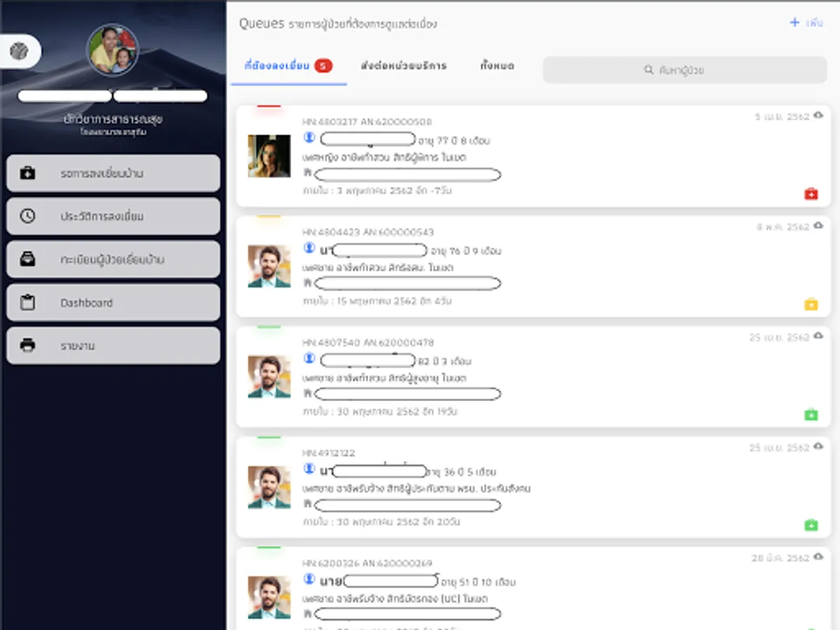Click blue person icon on HN 4912122 card
Screen dimensions: 840x630
(x=309, y=469)
